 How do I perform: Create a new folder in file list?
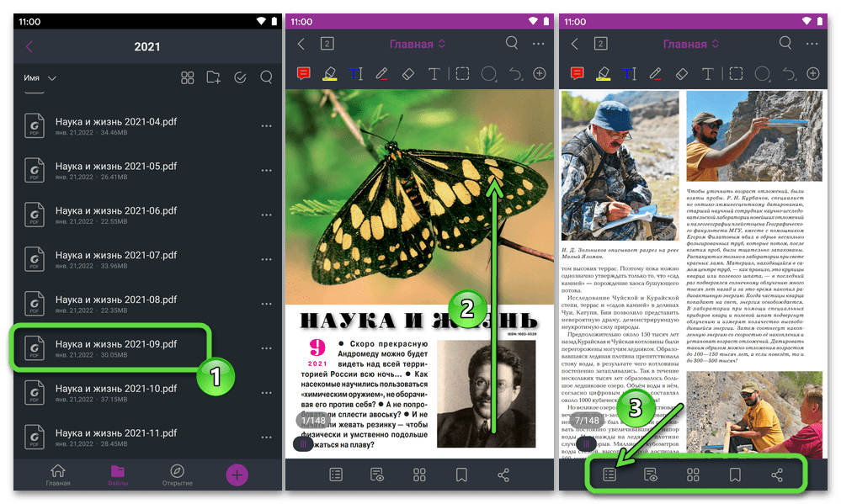pos(214,77)
